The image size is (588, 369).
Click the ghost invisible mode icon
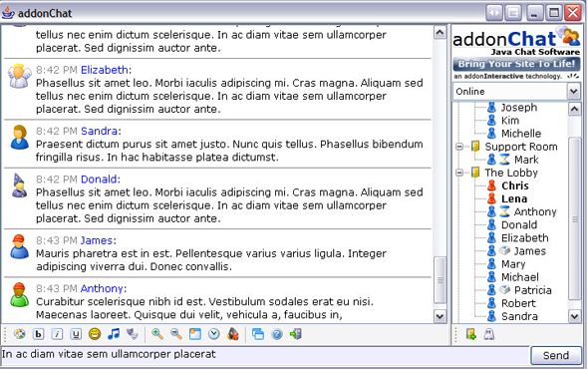click(x=489, y=334)
